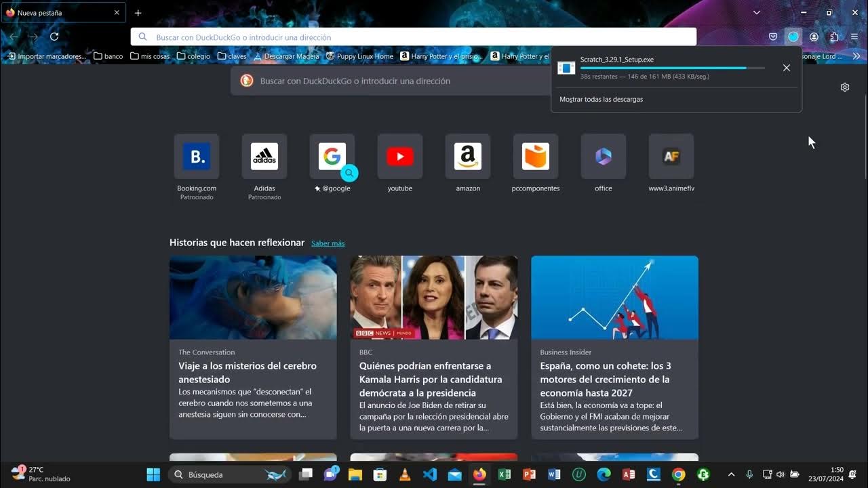Open Descargar Mageia bookmark
This screenshot has height=488, width=868.
(x=286, y=56)
